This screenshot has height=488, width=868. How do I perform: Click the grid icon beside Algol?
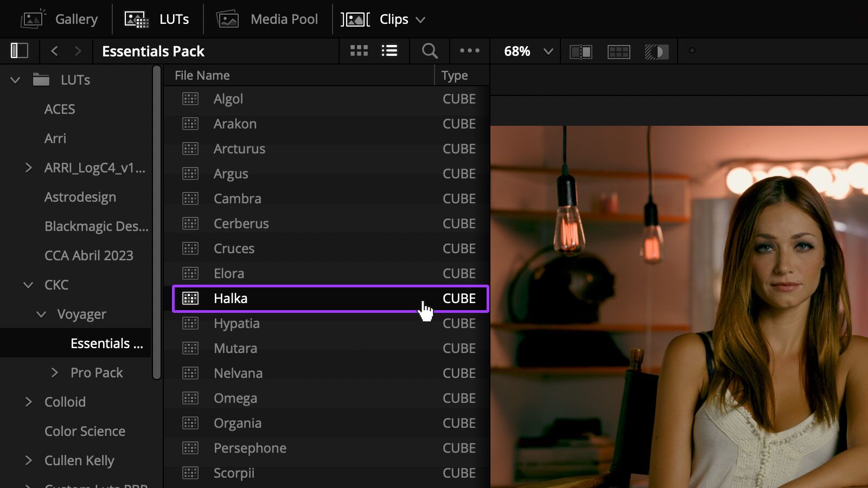[190, 99]
